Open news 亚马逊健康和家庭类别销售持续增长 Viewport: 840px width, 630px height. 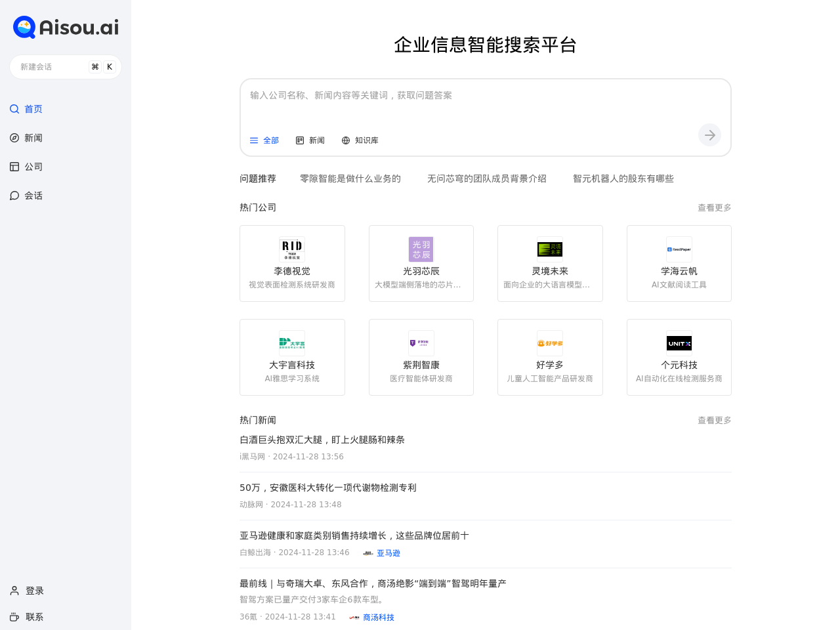[354, 535]
